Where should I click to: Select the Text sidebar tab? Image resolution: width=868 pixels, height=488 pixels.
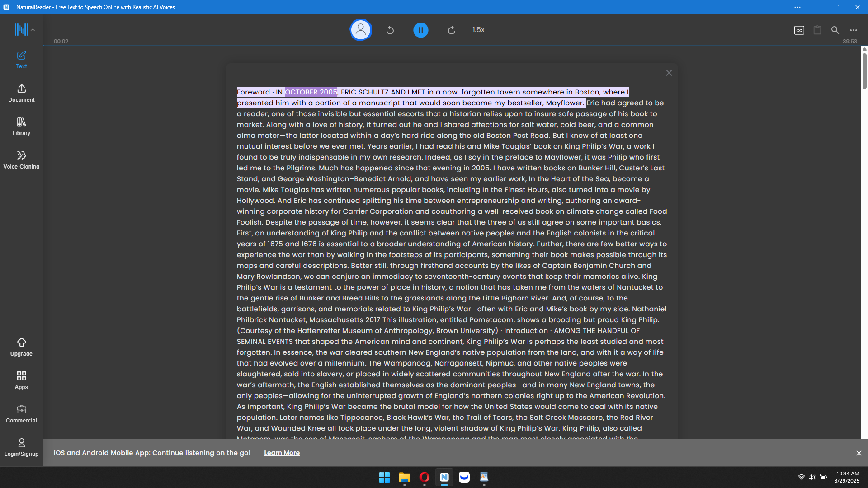(21, 60)
